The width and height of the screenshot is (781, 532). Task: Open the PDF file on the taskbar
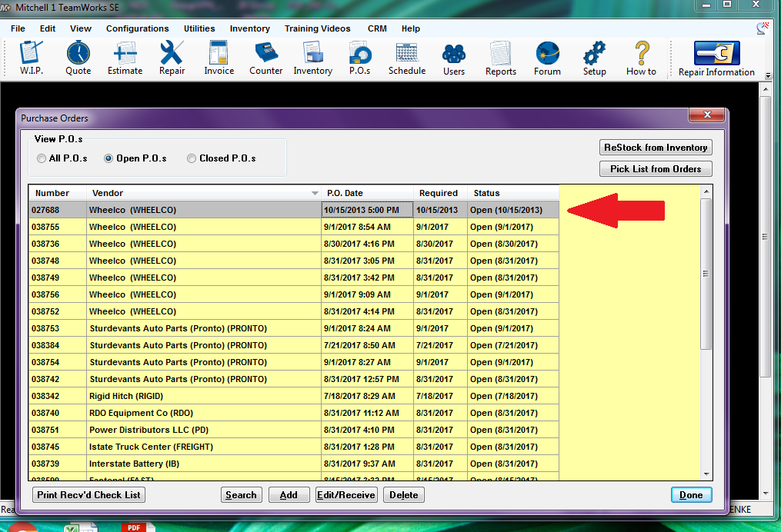138,527
